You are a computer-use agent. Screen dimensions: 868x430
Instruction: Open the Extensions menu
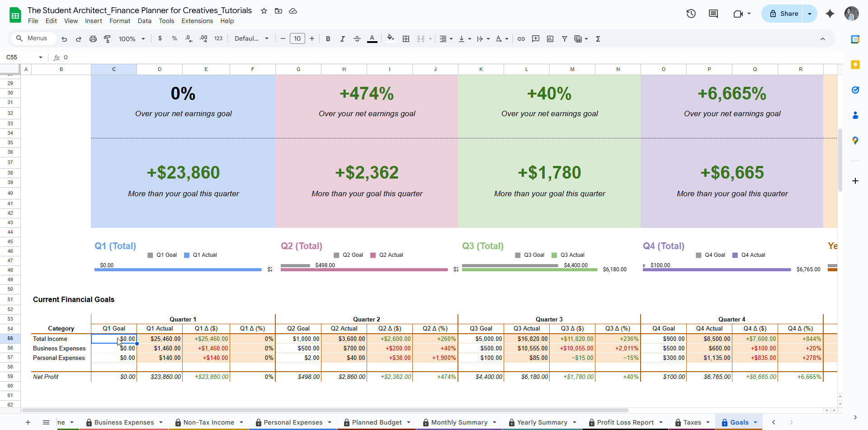[197, 21]
